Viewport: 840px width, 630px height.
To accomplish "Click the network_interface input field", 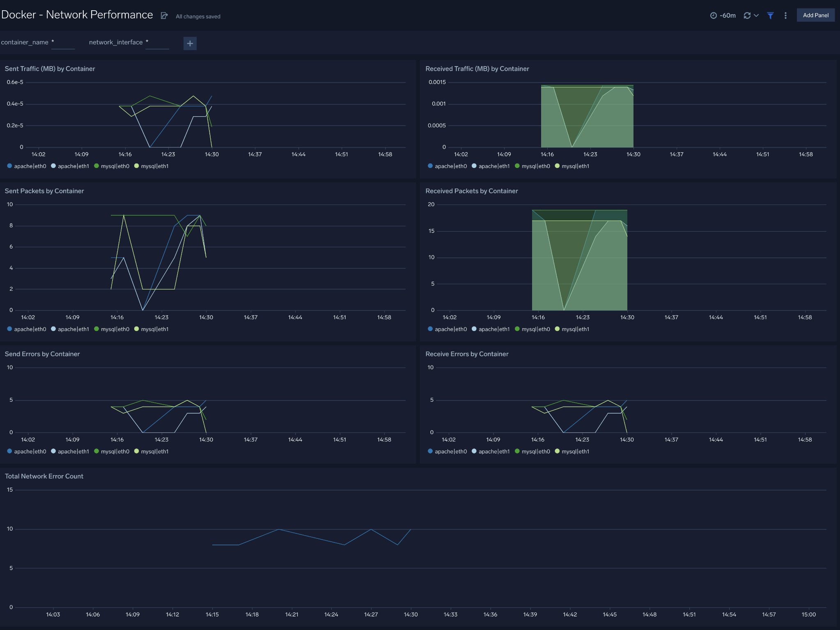I will pyautogui.click(x=158, y=42).
